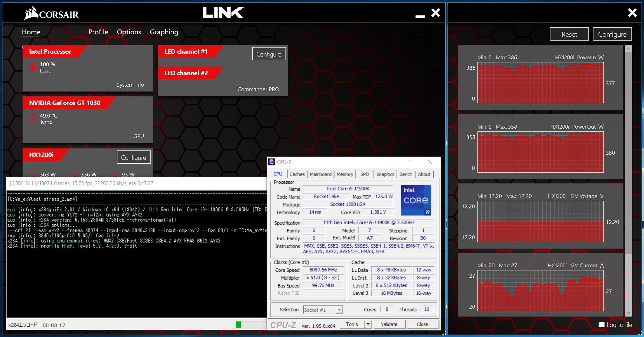Click the graph panel scroll down arrow
Image resolution: width=644 pixels, height=337 pixels.
tap(628, 313)
